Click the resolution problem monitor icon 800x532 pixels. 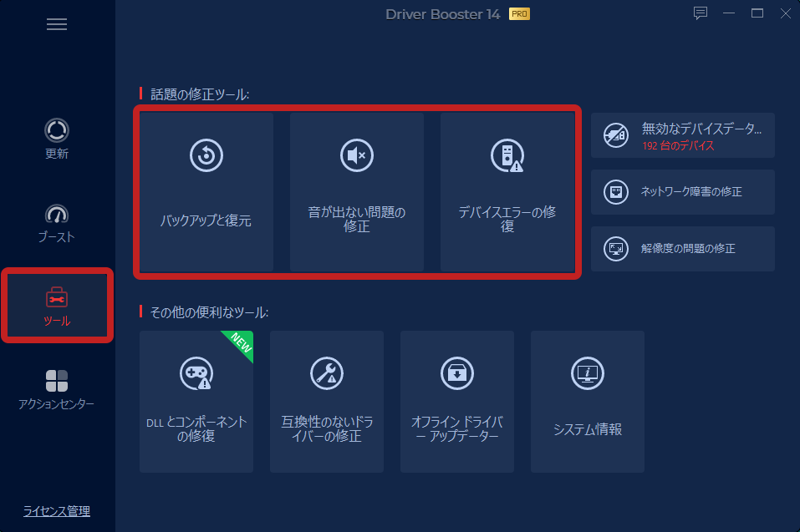click(616, 249)
